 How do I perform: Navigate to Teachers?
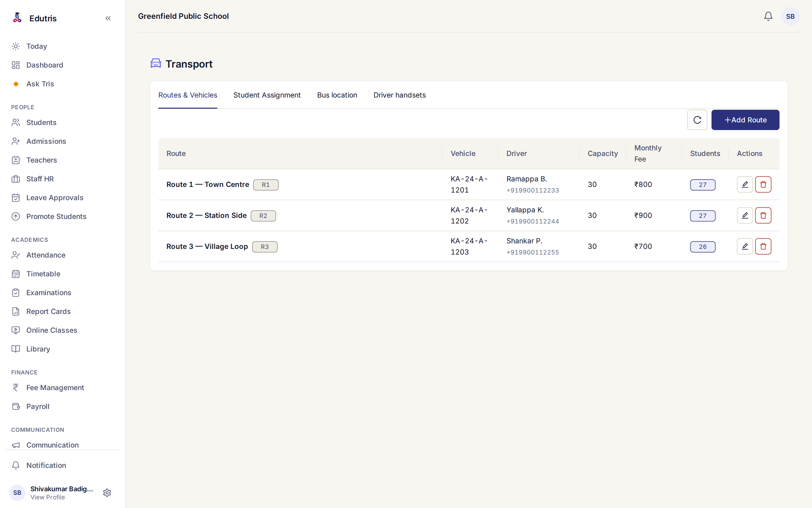pyautogui.click(x=63, y=160)
